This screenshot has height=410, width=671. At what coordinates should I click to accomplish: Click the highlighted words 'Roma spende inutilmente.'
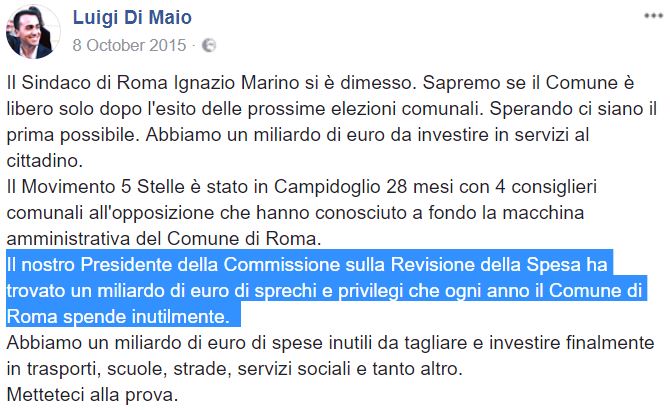(x=118, y=317)
